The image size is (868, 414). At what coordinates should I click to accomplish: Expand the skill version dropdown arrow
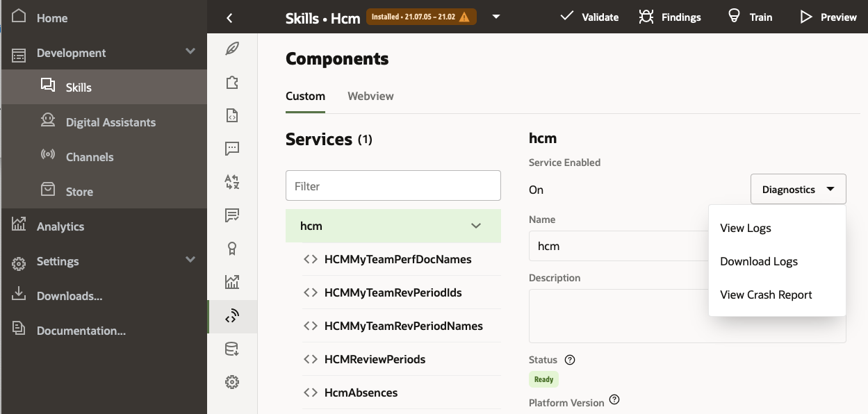[496, 17]
